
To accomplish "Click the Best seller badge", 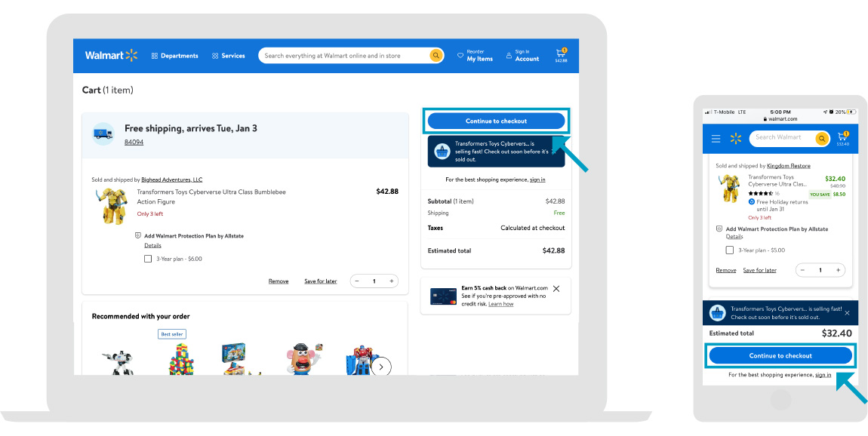I will [x=172, y=334].
